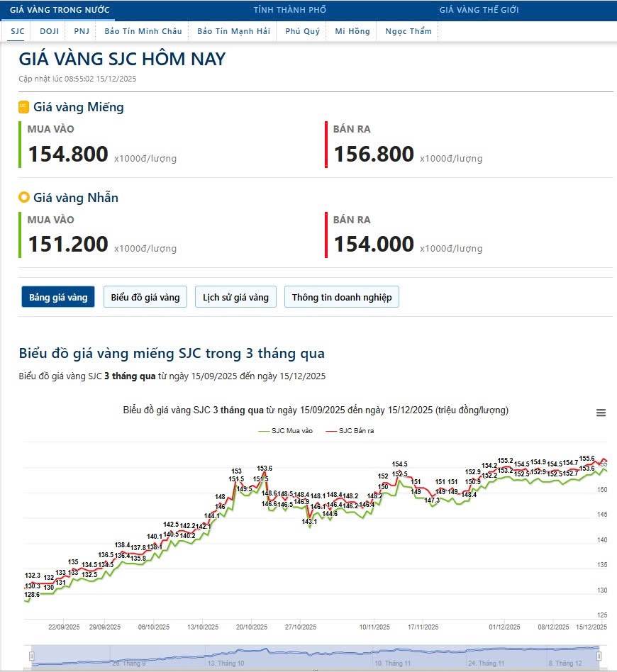Go to Giá Vàng Thế Giới section

(x=479, y=10)
